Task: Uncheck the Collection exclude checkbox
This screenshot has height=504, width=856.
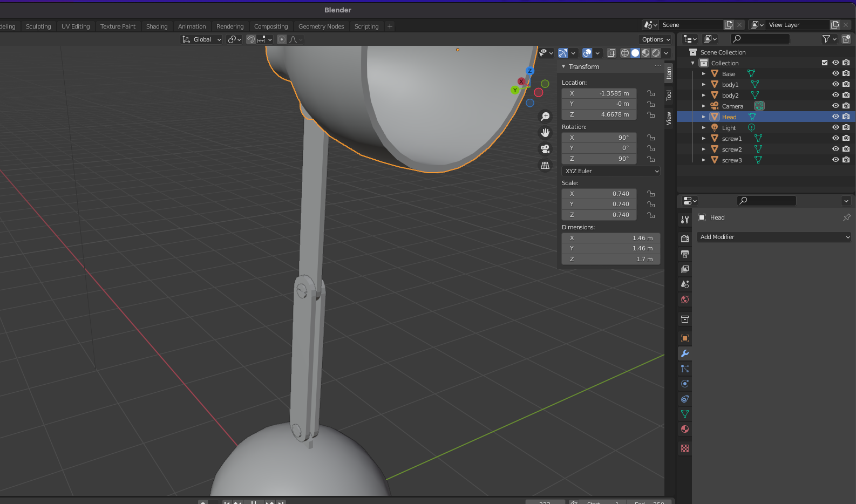Action: pos(825,63)
